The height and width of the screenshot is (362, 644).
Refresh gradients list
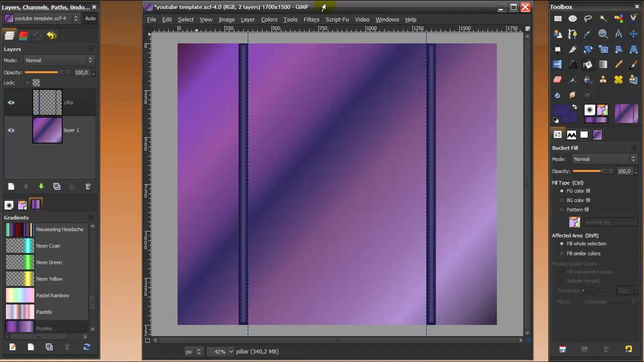[x=87, y=347]
